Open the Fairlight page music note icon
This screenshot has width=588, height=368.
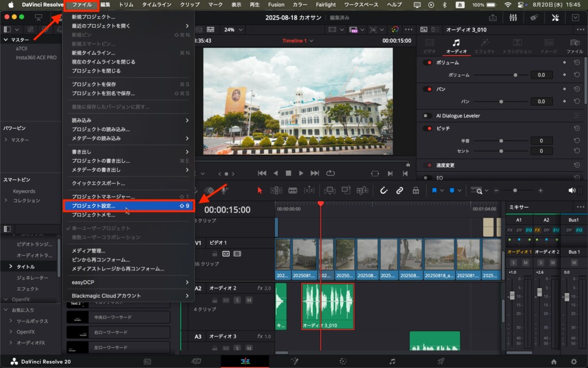coord(392,361)
